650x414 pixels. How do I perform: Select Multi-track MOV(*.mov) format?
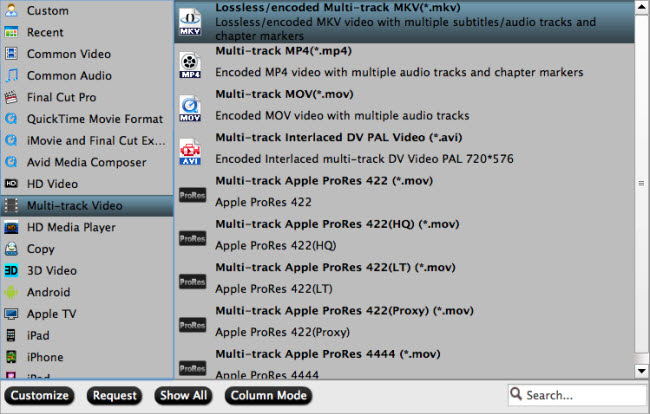pyautogui.click(x=404, y=108)
